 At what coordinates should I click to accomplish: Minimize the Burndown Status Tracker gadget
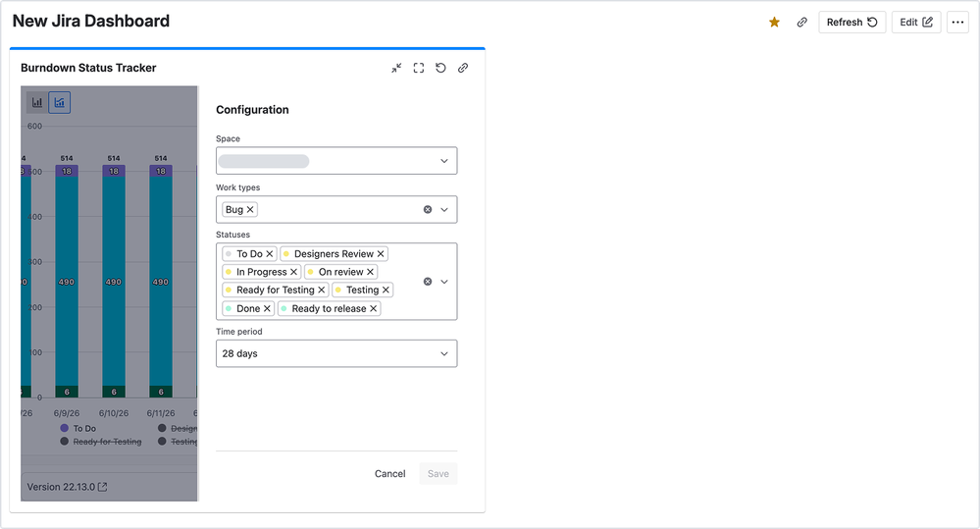396,68
